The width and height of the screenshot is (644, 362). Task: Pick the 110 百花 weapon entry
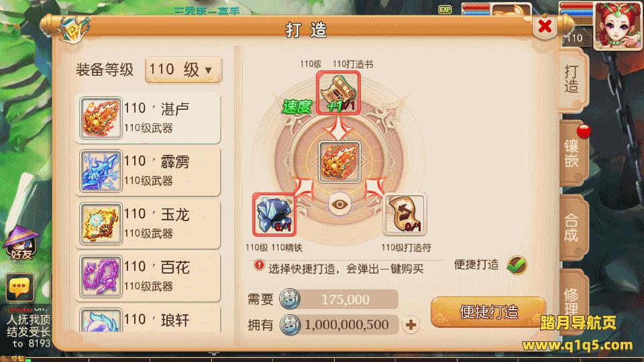coord(148,276)
